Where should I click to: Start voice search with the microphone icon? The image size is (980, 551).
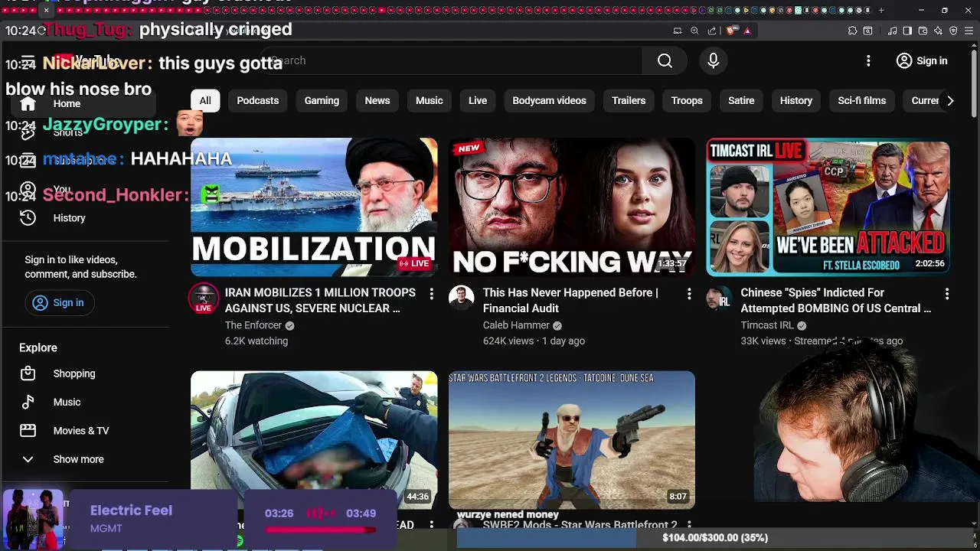coord(714,60)
